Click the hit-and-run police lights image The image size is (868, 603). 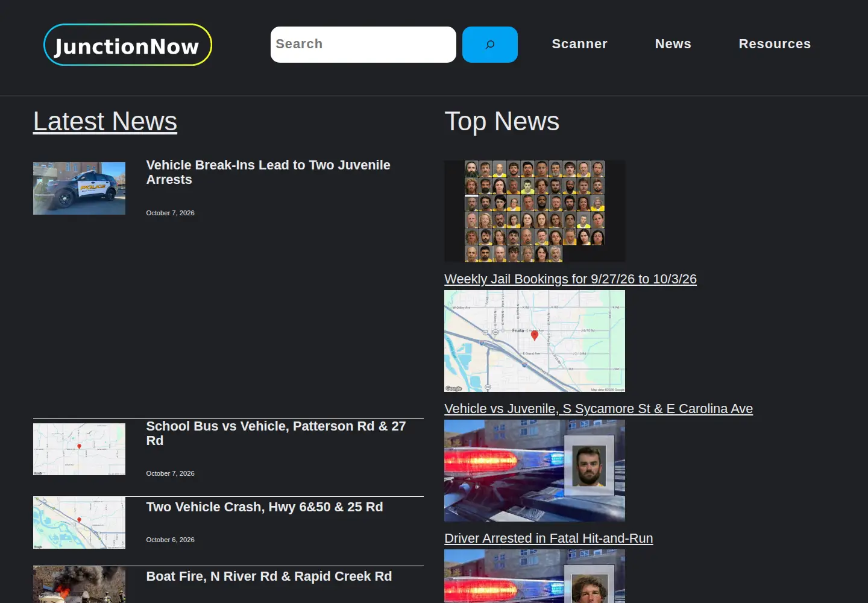pyautogui.click(x=535, y=470)
